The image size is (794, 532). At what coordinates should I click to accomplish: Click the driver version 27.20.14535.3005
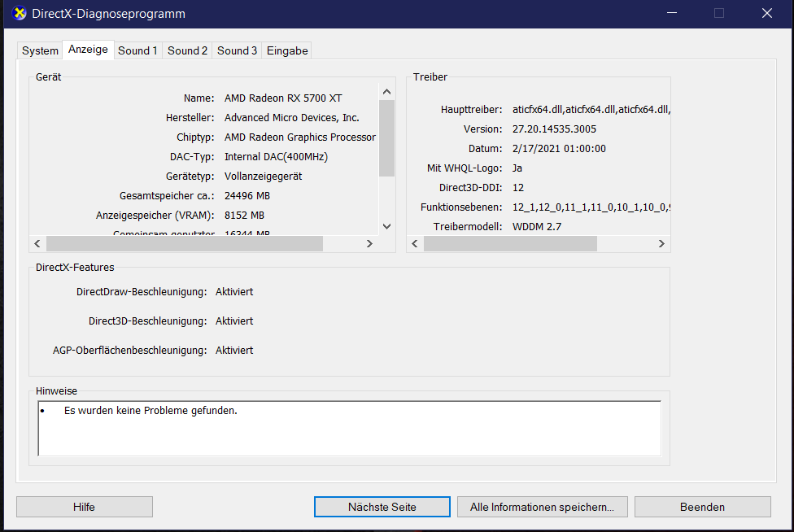point(554,129)
